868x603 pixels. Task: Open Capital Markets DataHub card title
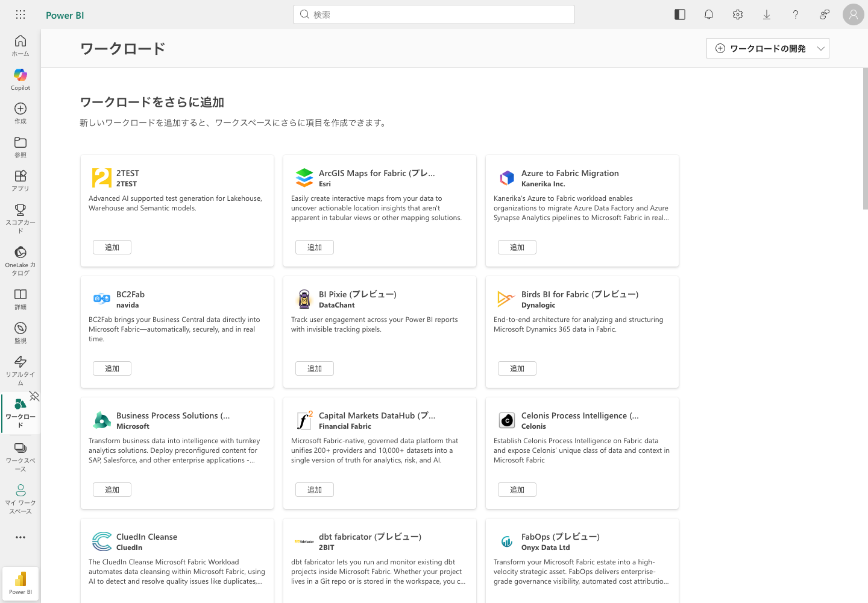(x=377, y=415)
